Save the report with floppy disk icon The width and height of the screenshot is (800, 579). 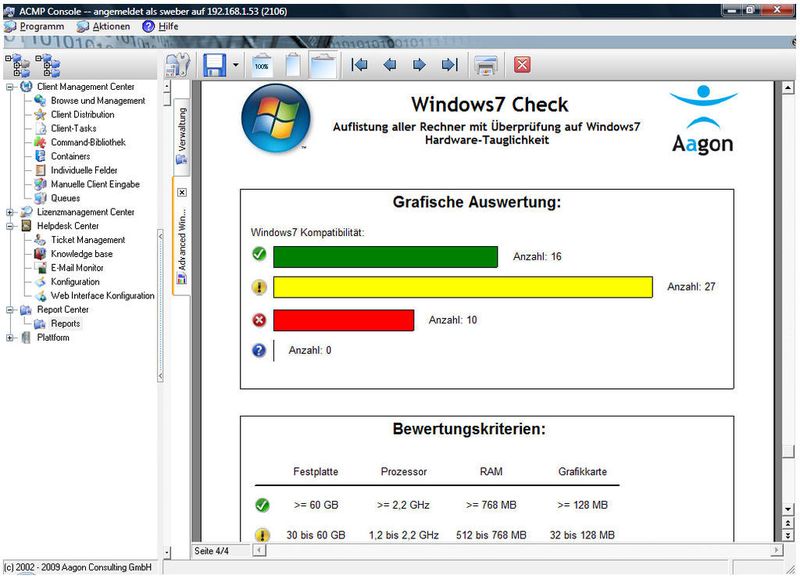(x=214, y=65)
